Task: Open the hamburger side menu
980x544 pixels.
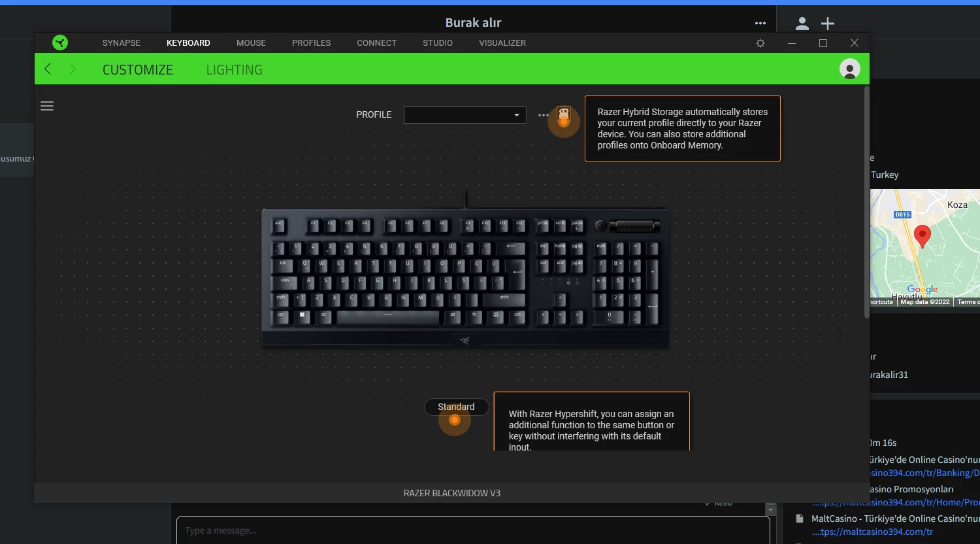Action: tap(47, 106)
